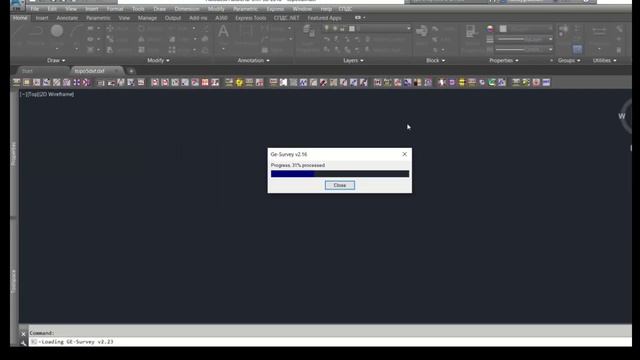Switch to the Output ribbon tab
640x360 pixels.
click(x=173, y=18)
